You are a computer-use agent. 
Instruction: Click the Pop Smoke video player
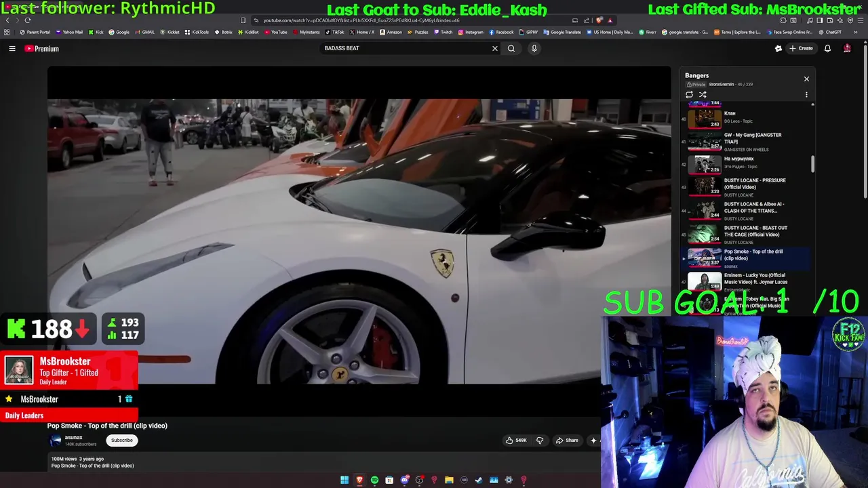point(359,241)
